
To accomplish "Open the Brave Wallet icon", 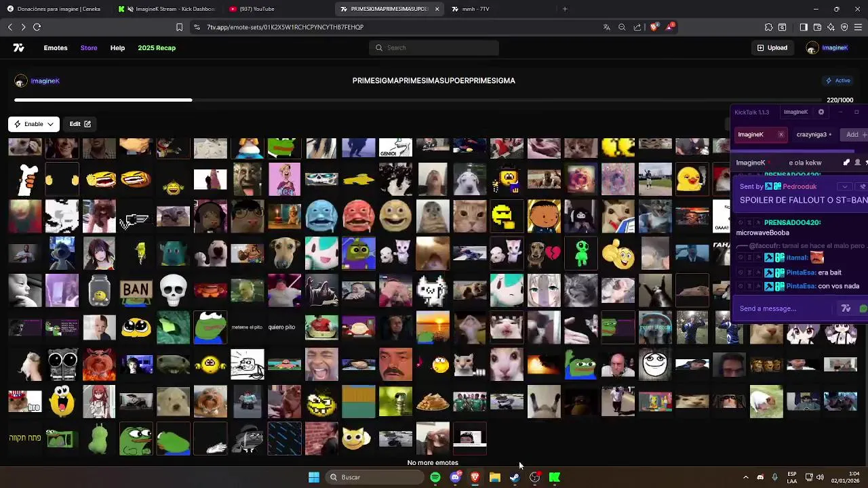I will coord(817,27).
